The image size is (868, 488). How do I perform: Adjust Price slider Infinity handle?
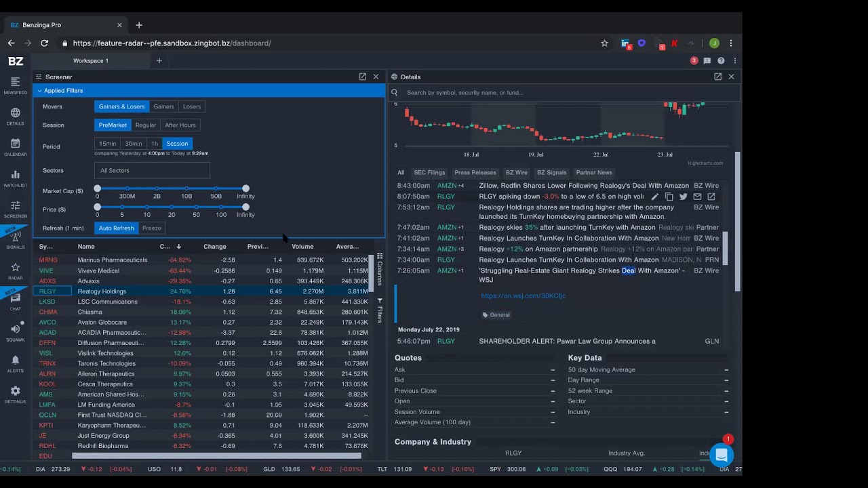point(245,207)
